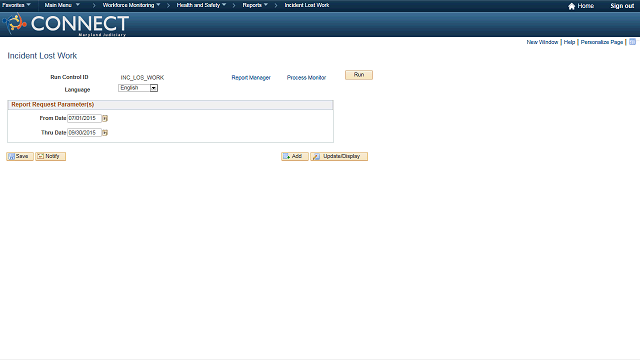Screen dimensions: 640x360
Task: Open the Thru Date calendar picker icon
Action: (105, 133)
